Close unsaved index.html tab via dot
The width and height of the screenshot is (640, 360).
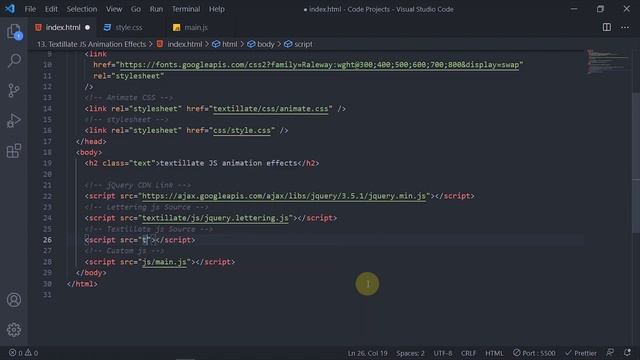pos(87,27)
